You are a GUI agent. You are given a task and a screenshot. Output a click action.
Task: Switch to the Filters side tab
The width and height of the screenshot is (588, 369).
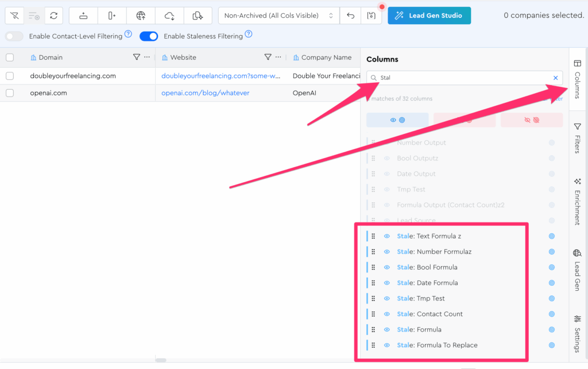pyautogui.click(x=578, y=137)
